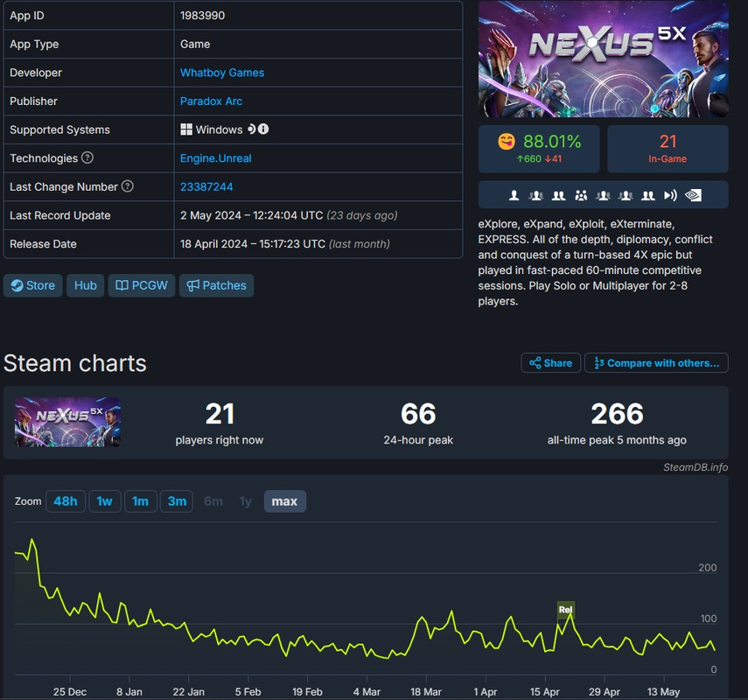Viewport: 748px width, 700px height.
Task: Click the game description paragraph
Action: point(596,262)
